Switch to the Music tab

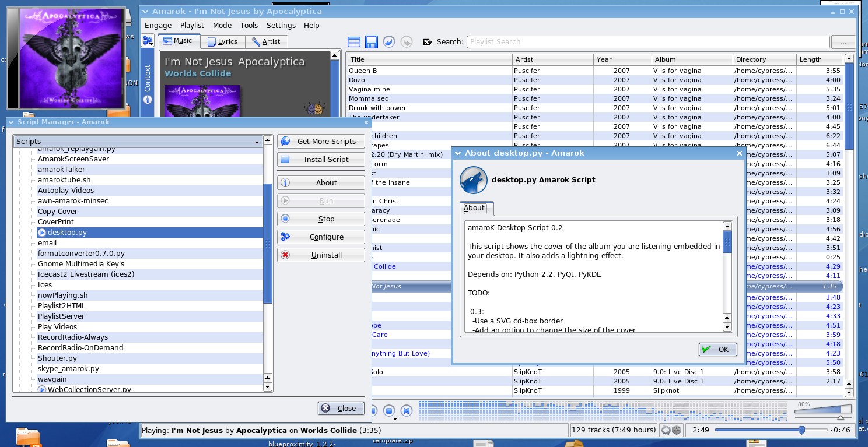179,41
